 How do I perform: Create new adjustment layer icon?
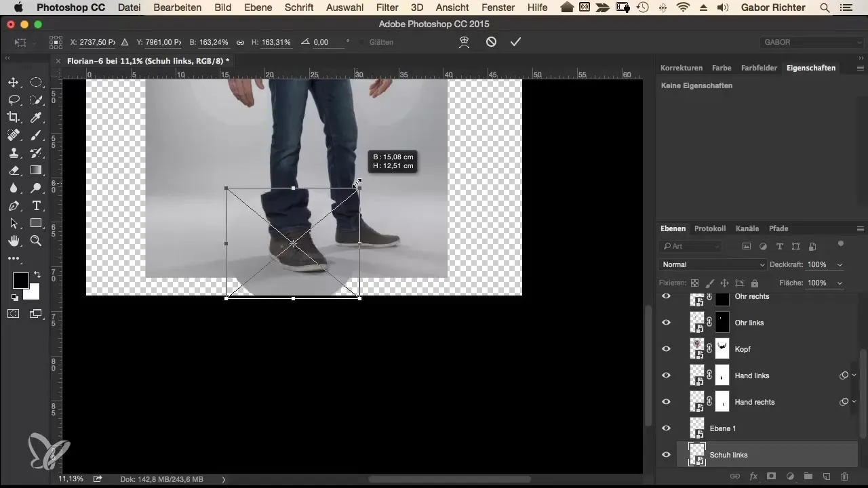(789, 477)
